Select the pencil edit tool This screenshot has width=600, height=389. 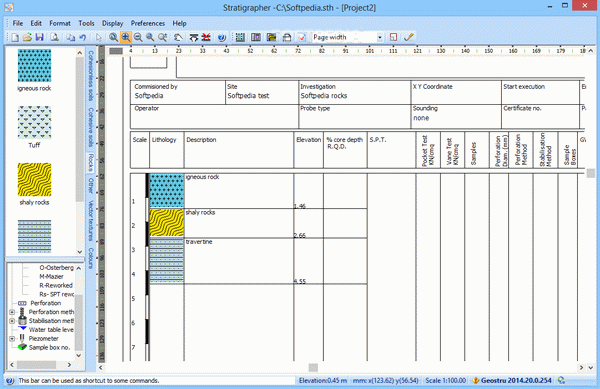tap(409, 37)
